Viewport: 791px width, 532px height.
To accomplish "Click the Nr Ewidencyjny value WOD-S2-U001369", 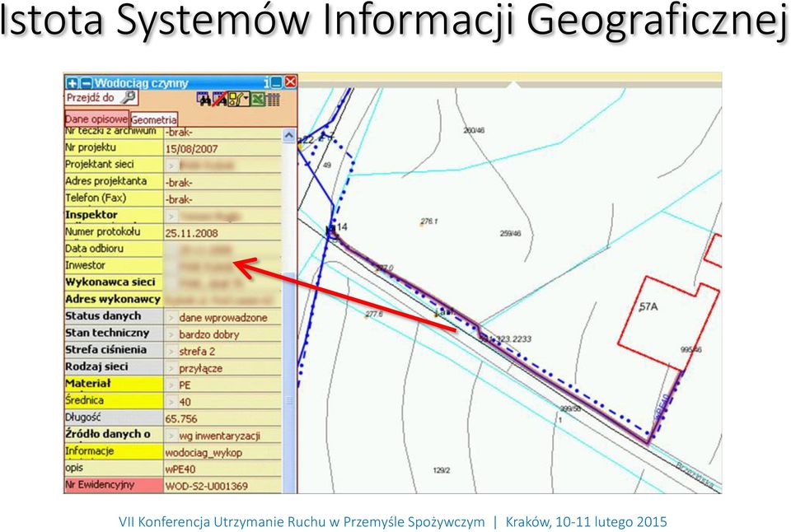I will click(x=206, y=486).
